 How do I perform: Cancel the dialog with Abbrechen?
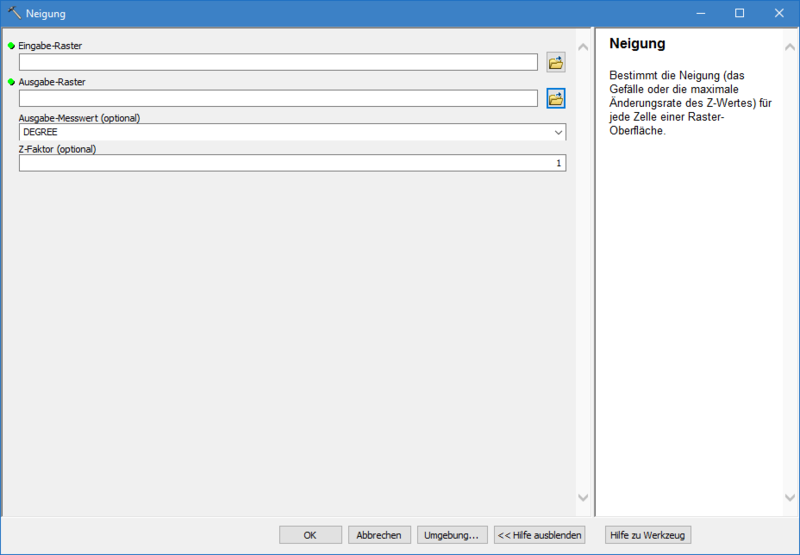coord(379,535)
